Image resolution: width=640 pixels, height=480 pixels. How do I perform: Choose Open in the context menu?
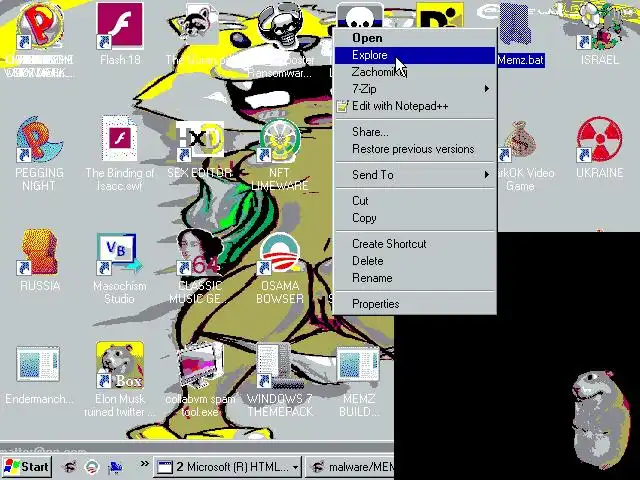[415, 38]
